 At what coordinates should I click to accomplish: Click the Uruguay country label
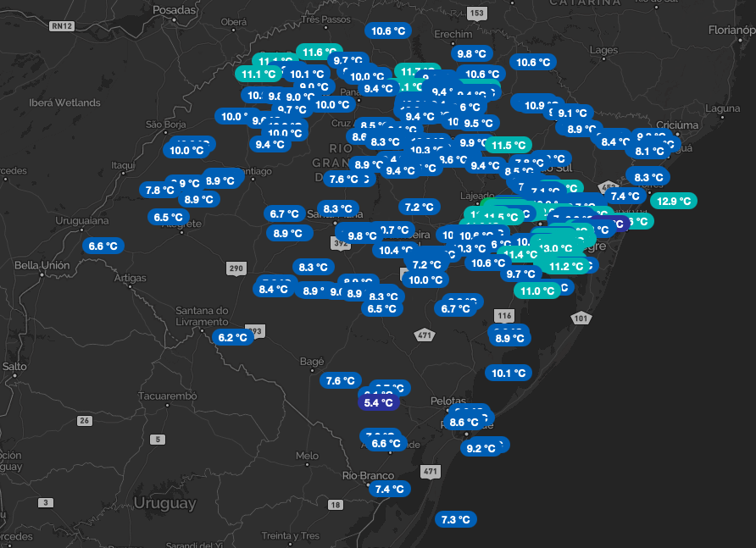tap(165, 503)
